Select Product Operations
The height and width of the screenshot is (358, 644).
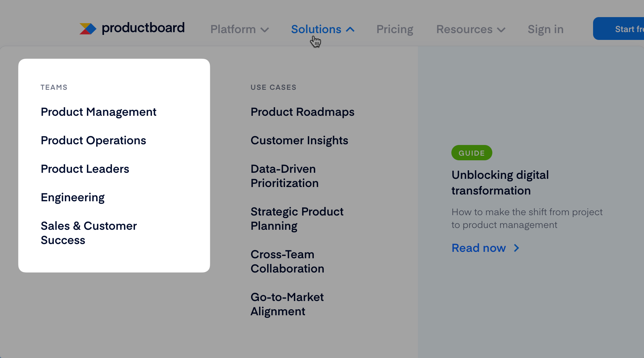click(93, 140)
